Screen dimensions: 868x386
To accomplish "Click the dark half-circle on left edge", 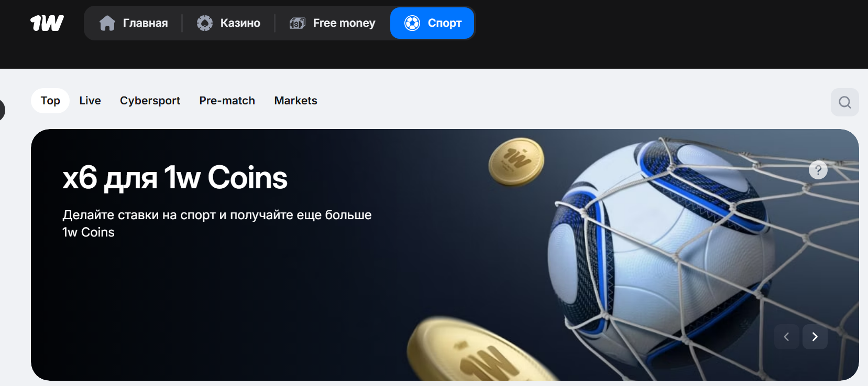I will point(2,110).
